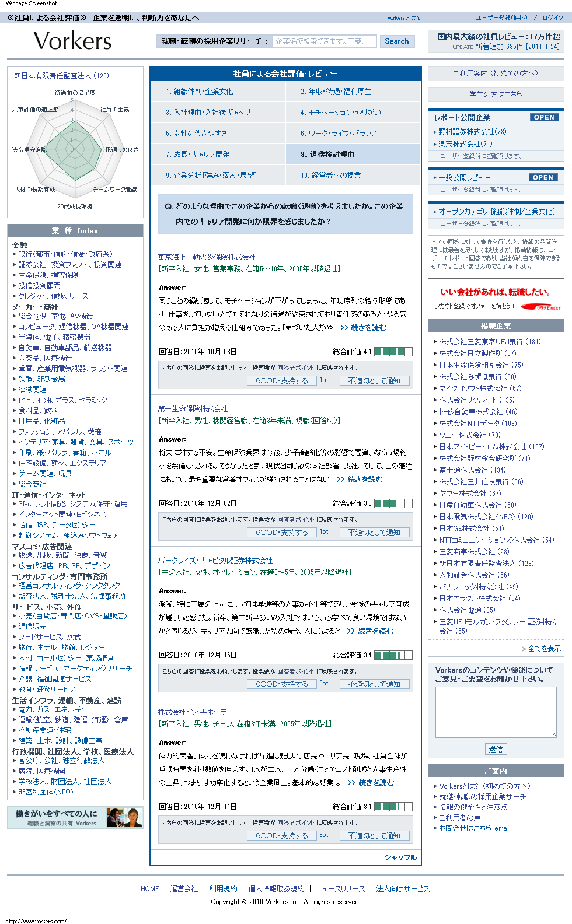Click the OPEN badge next to レポート公開企業
This screenshot has width=572, height=924.
[x=544, y=117]
